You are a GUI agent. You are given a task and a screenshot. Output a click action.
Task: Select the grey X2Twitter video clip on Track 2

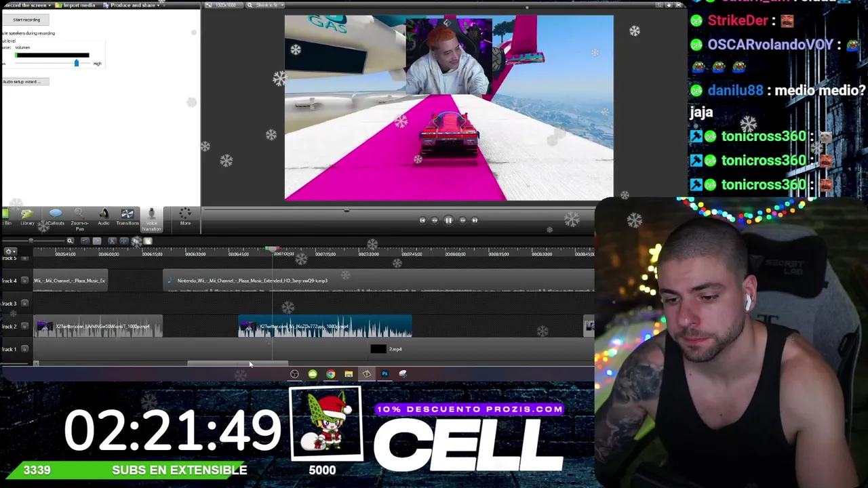tap(98, 326)
